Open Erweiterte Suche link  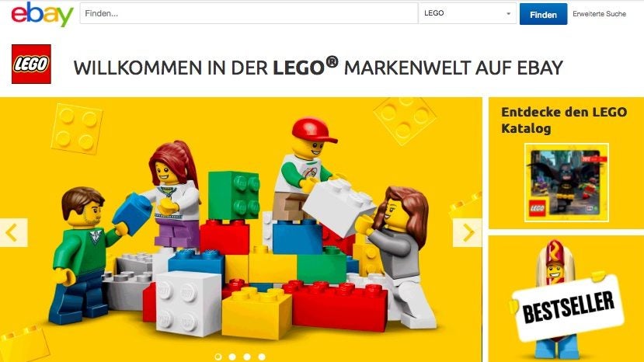pyautogui.click(x=599, y=14)
